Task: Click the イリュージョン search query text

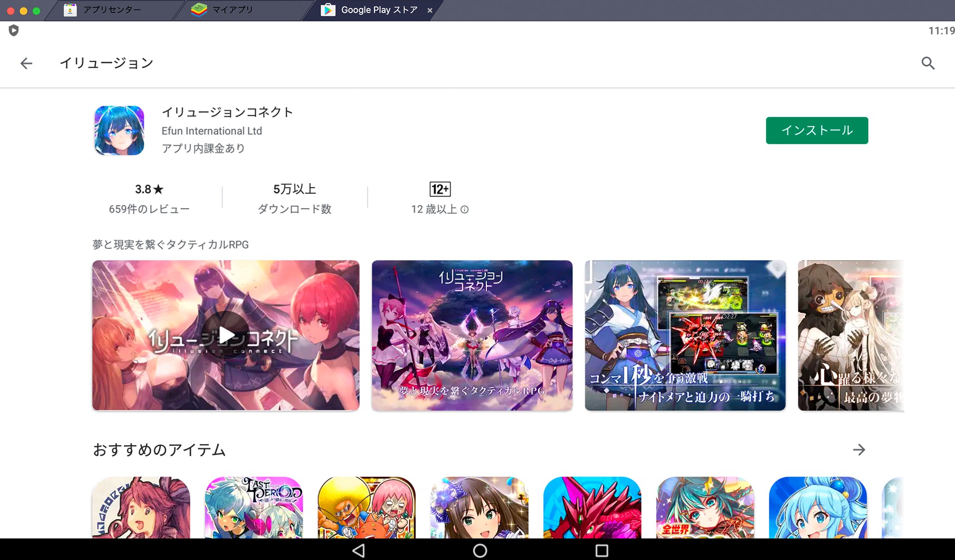Action: point(106,63)
